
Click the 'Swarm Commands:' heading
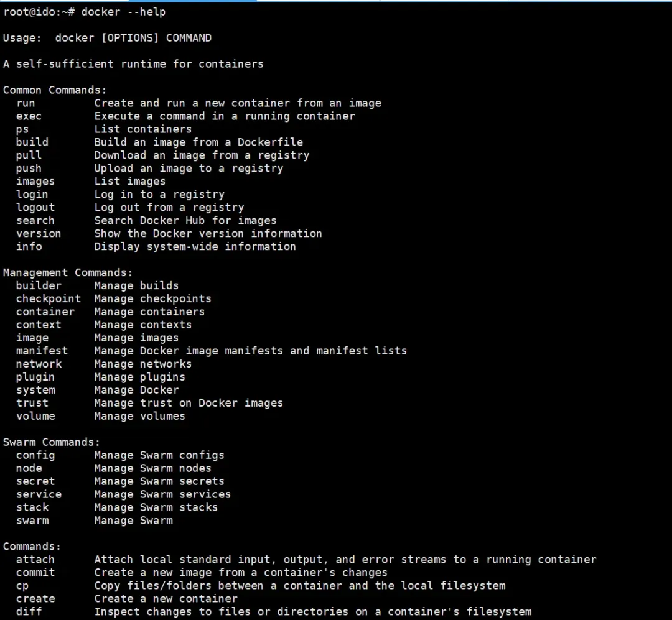point(52,442)
